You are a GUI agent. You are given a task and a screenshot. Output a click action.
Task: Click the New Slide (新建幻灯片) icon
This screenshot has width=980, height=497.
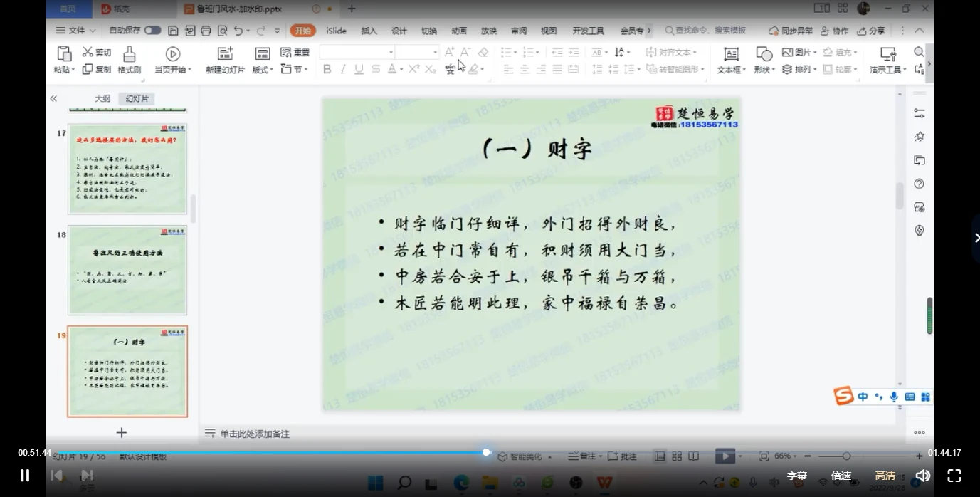(225, 55)
